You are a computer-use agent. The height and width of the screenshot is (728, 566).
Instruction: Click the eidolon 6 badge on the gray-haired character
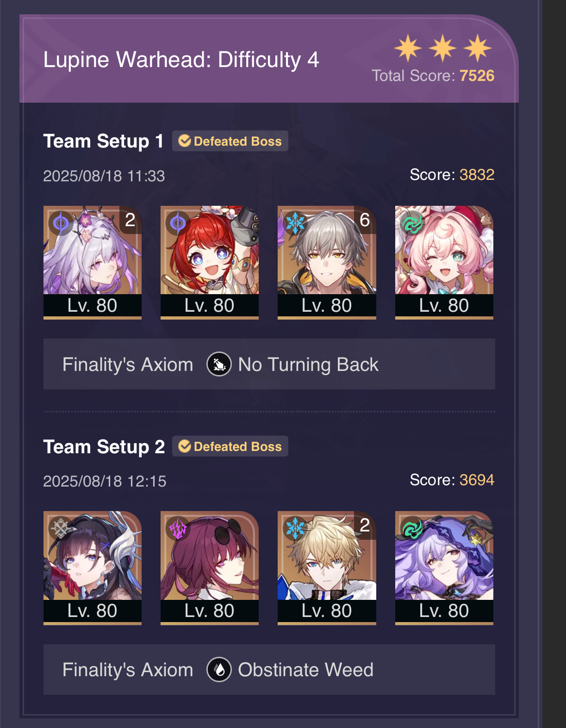[365, 220]
